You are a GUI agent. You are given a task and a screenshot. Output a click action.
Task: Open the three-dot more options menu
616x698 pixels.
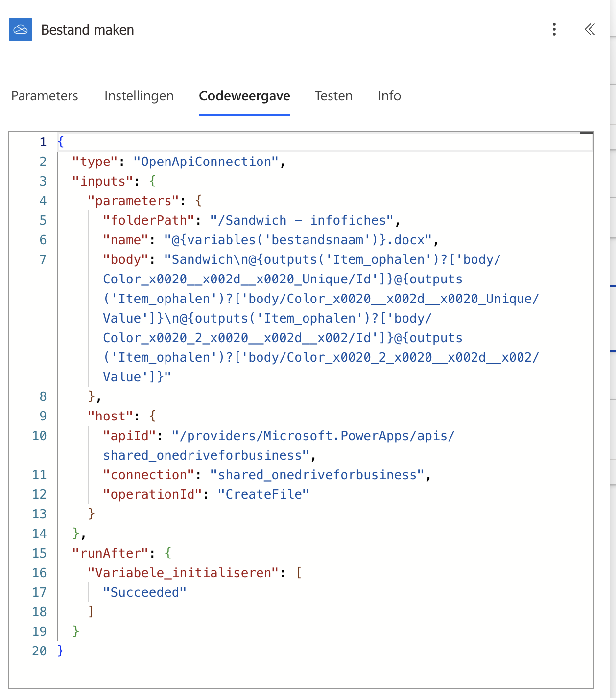click(554, 29)
